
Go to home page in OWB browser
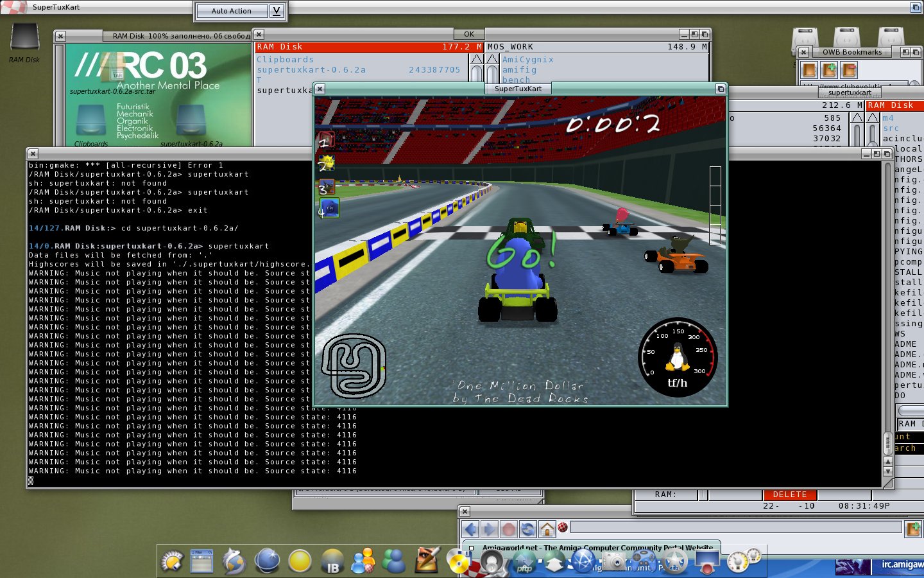547,529
